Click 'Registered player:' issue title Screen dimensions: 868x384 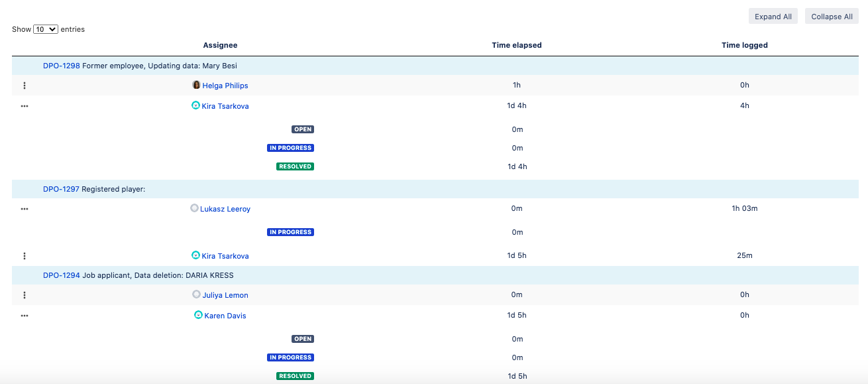coord(113,189)
